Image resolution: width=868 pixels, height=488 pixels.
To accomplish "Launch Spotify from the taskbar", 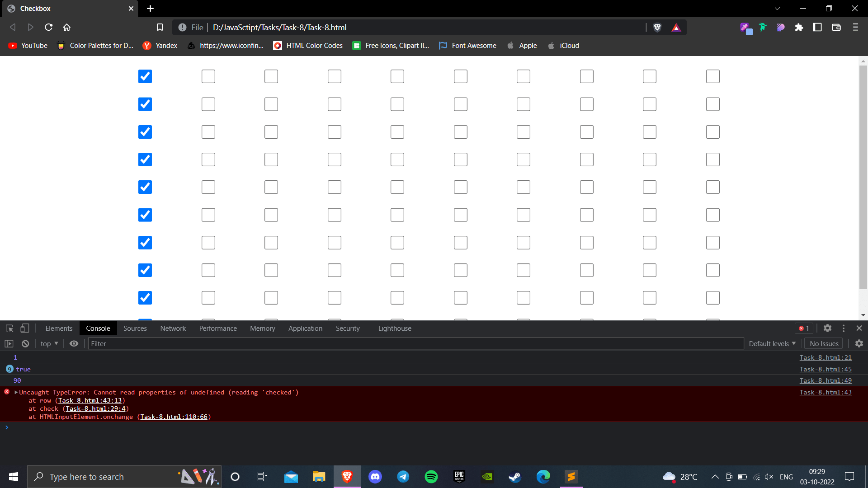I will (431, 476).
